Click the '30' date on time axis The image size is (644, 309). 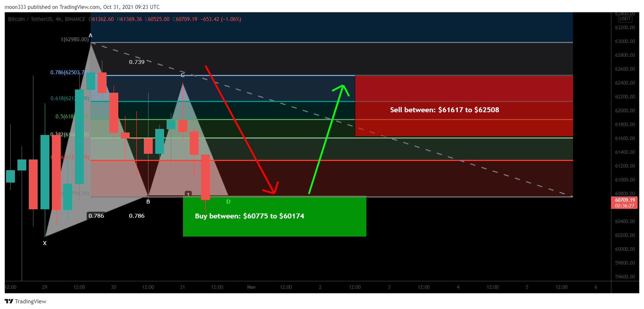tap(114, 287)
